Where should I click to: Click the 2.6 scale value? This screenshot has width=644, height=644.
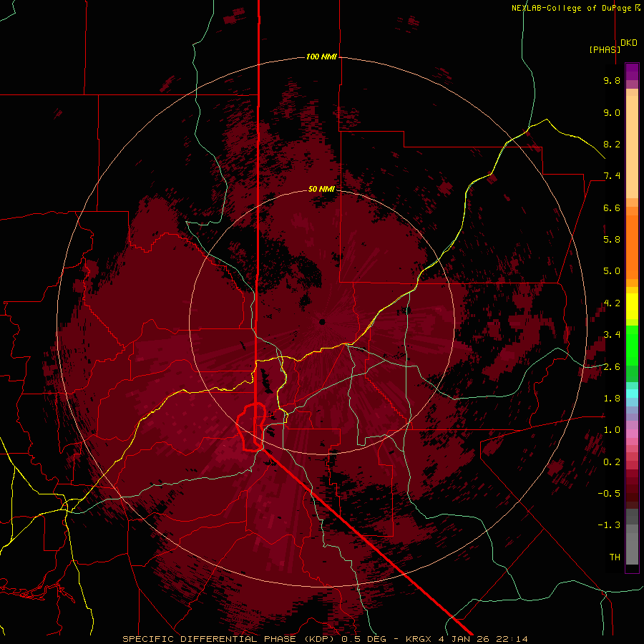(x=612, y=366)
